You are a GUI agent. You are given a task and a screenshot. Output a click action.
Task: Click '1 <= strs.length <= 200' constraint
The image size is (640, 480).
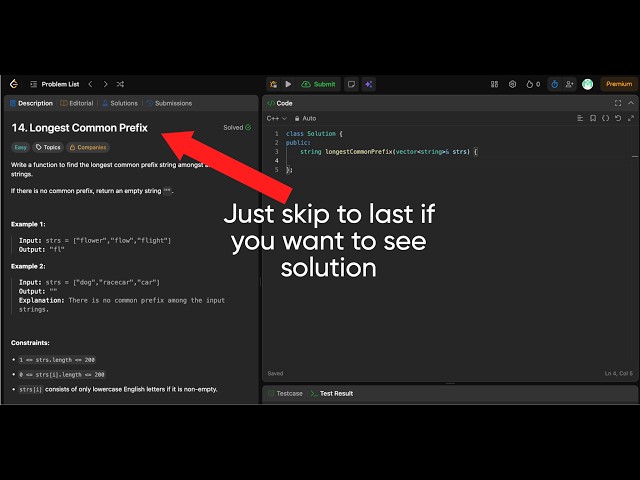click(57, 360)
